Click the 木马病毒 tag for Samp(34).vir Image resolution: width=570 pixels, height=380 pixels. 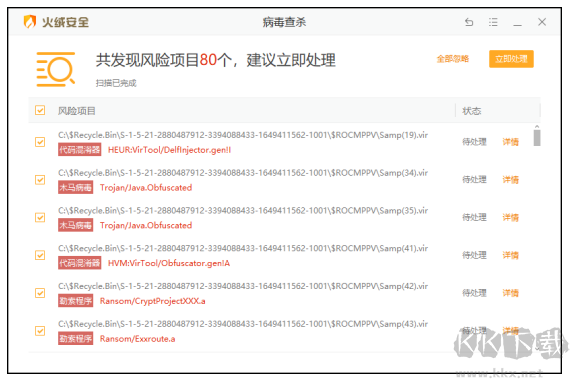point(76,188)
